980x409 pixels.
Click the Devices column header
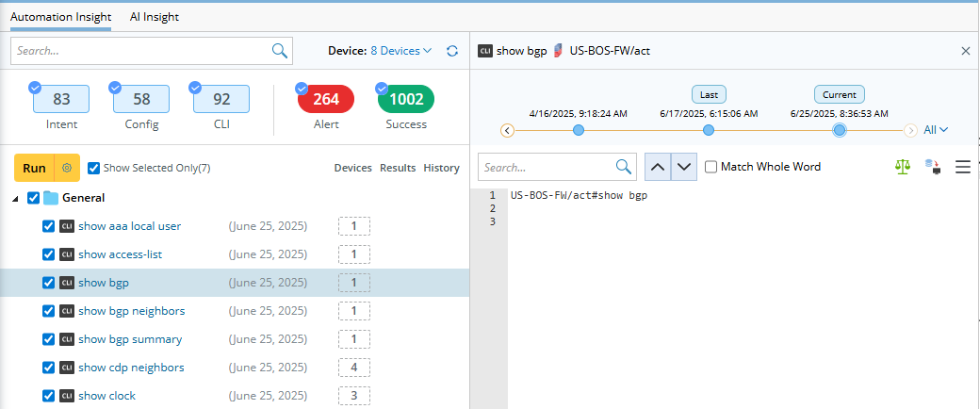point(353,168)
